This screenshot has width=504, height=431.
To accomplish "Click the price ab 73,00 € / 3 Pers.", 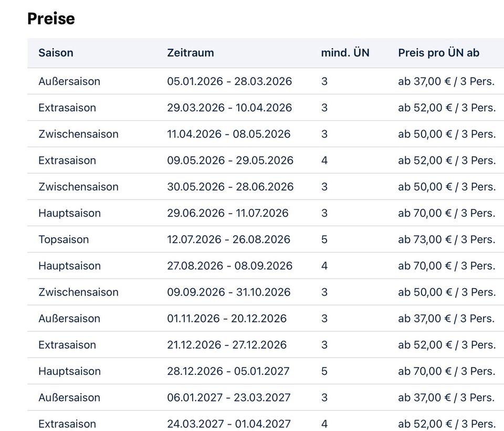I will coord(446,239).
